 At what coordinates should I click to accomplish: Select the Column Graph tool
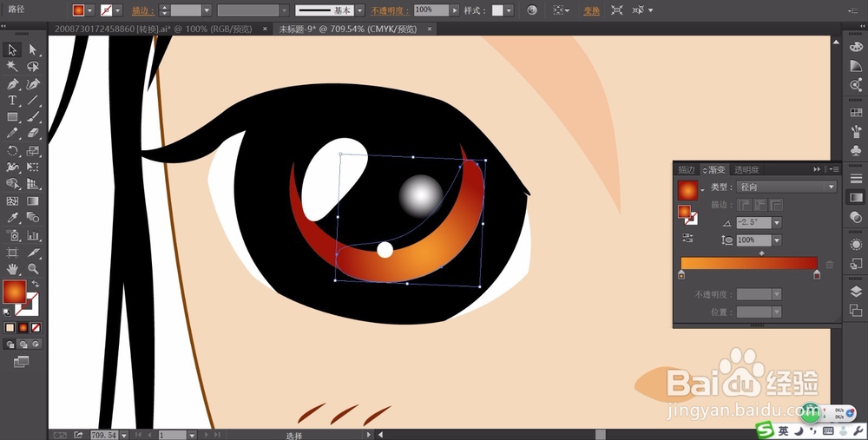click(x=33, y=235)
